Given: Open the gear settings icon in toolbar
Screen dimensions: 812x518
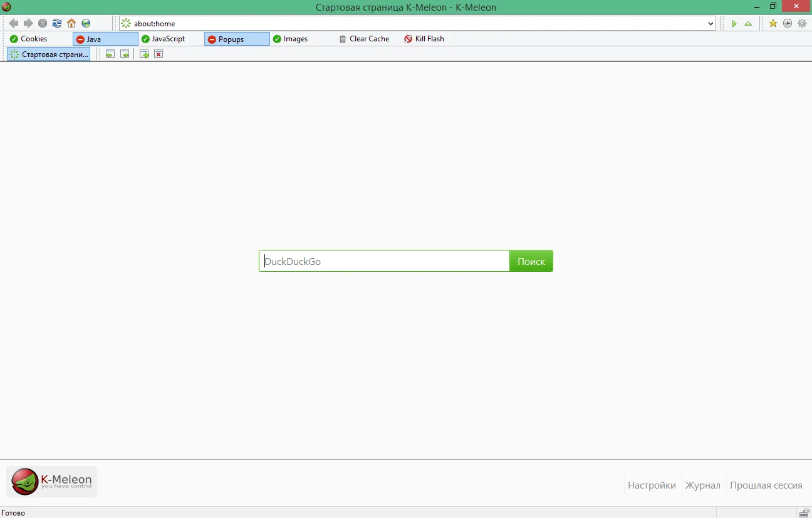Looking at the screenshot, I should (802, 23).
